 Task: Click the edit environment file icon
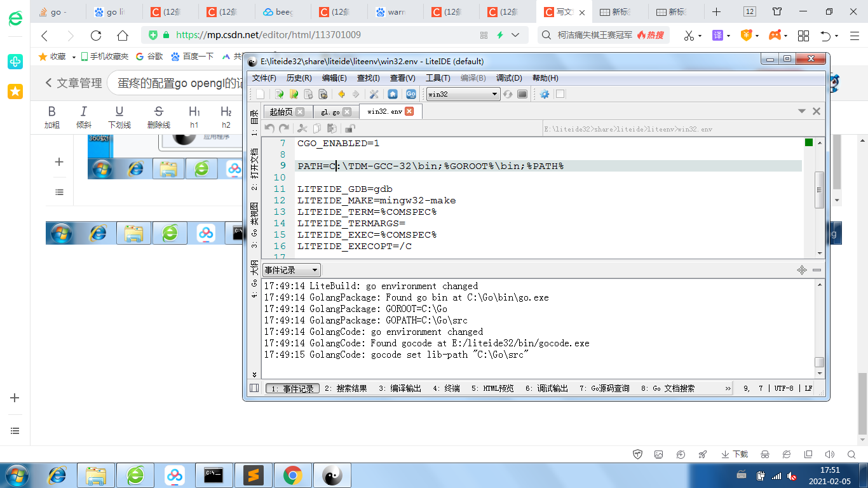click(x=522, y=94)
